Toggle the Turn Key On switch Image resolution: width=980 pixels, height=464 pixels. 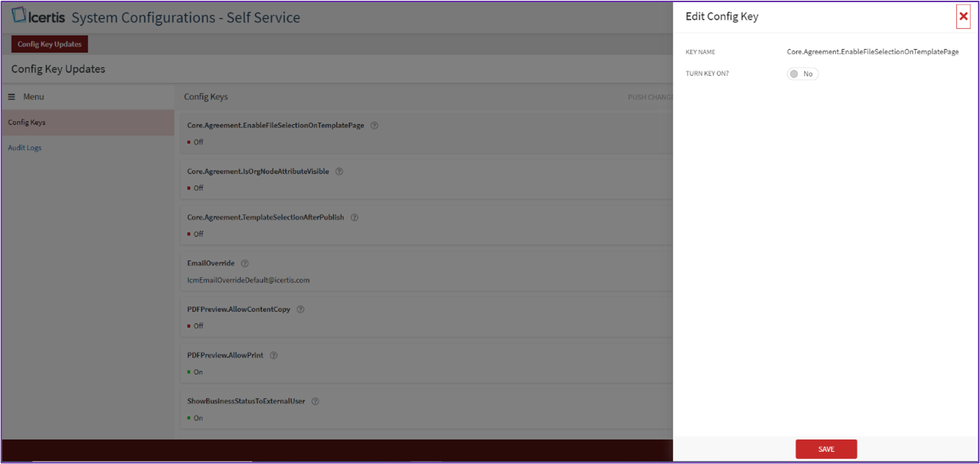tap(802, 74)
